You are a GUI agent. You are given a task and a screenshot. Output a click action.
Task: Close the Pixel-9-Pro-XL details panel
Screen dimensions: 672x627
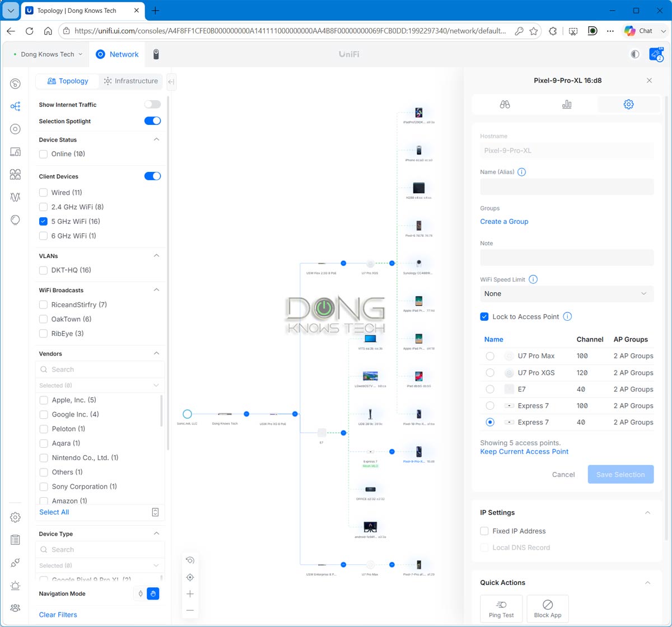click(649, 81)
